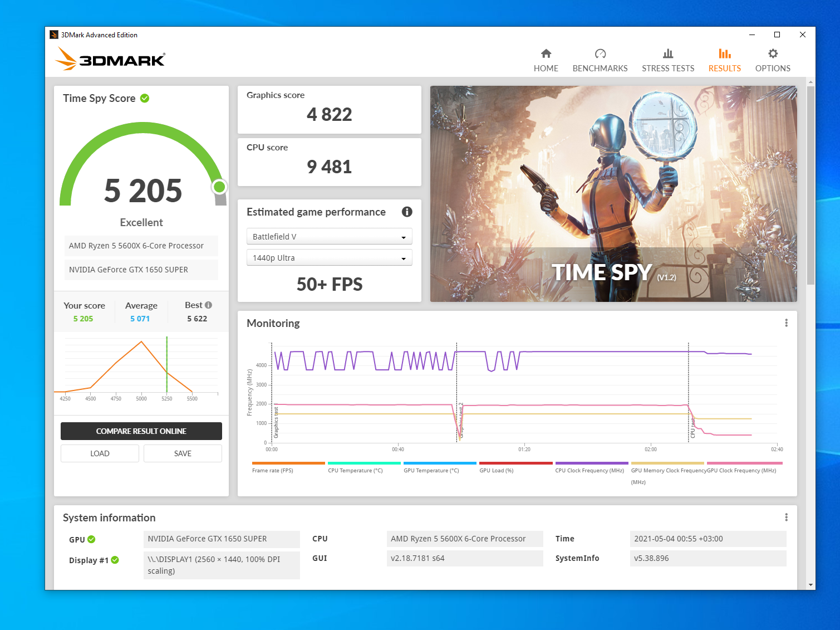This screenshot has width=840, height=630.
Task: Click the Excellent rating label
Action: [141, 222]
